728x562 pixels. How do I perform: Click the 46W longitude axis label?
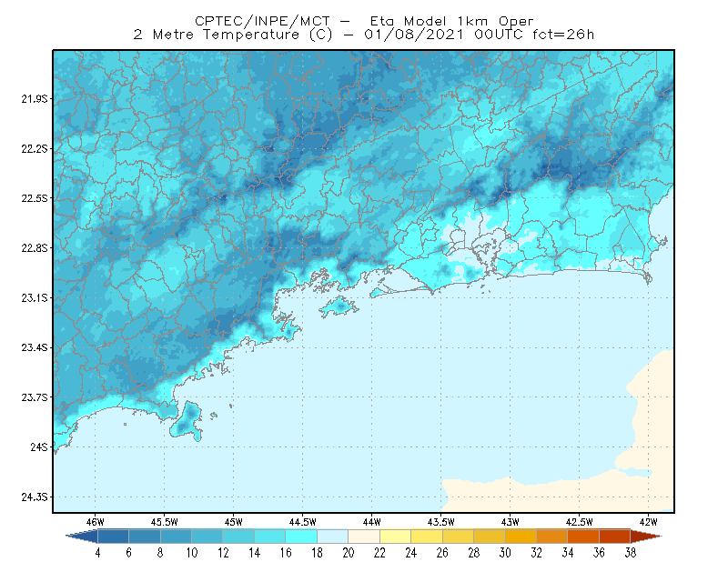tap(96, 522)
